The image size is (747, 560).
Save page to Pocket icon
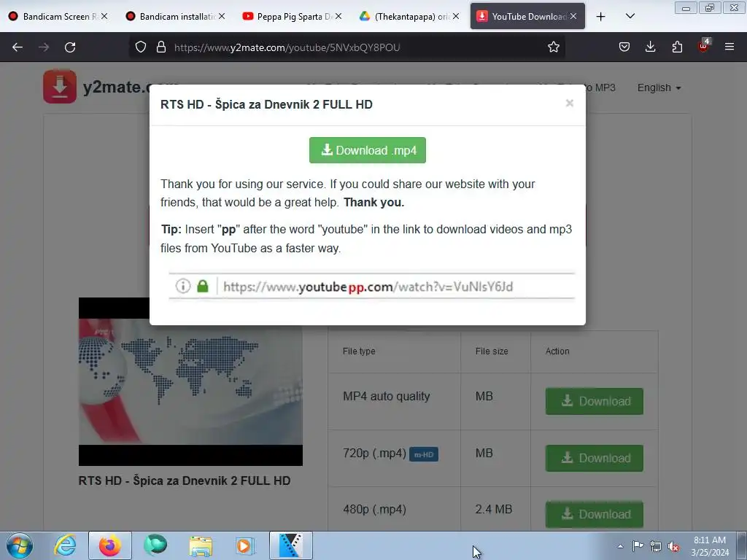(624, 47)
